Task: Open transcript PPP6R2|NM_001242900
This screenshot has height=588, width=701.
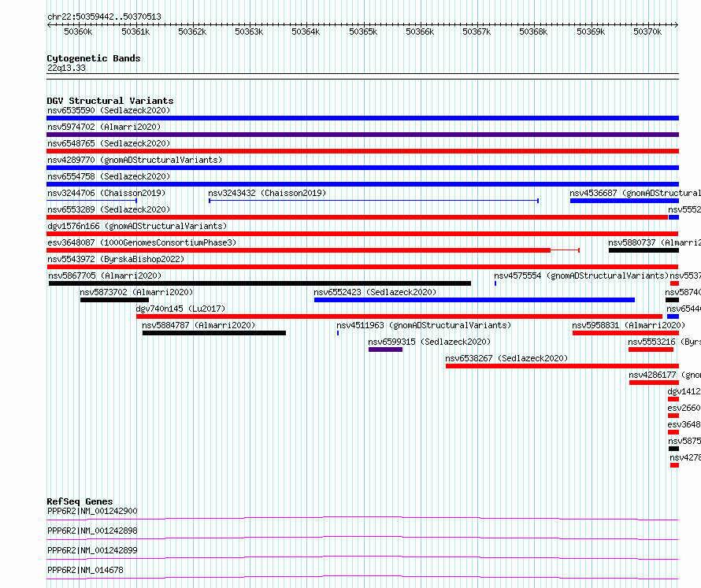Action: (92, 511)
